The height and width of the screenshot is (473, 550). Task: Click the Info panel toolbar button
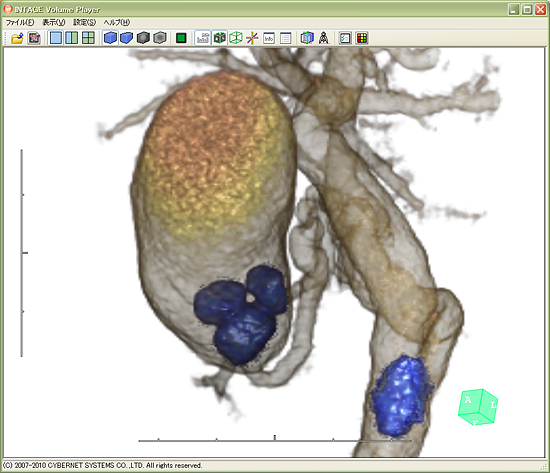[x=269, y=38]
